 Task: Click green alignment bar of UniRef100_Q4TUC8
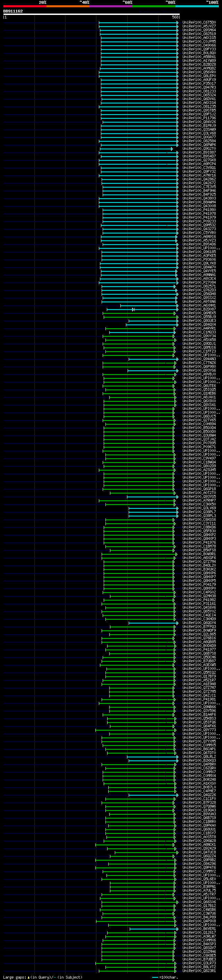coord(146,852)
